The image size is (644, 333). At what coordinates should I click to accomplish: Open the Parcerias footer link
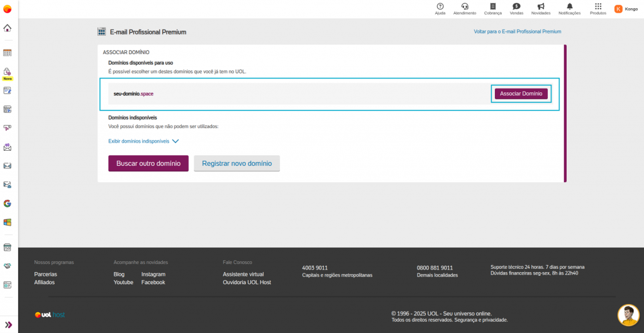click(x=45, y=275)
